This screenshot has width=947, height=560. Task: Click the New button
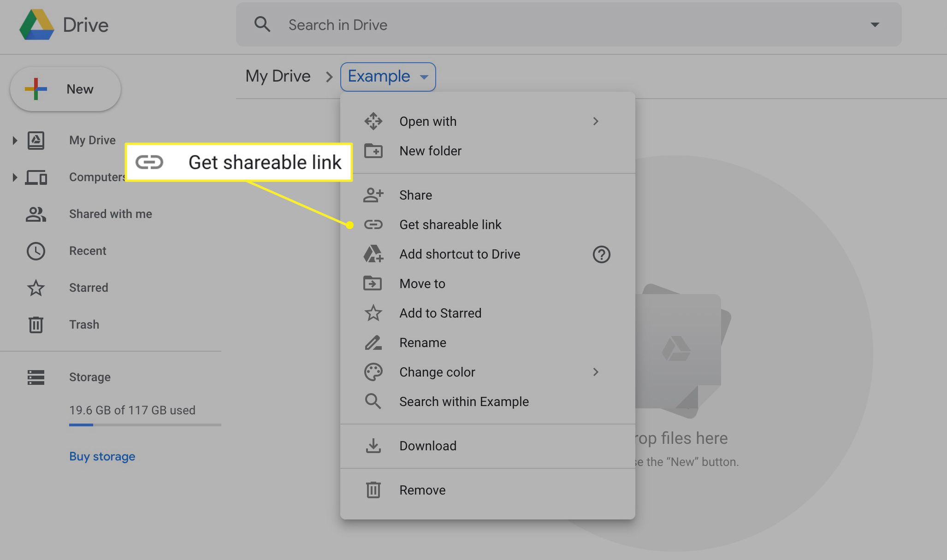65,88
